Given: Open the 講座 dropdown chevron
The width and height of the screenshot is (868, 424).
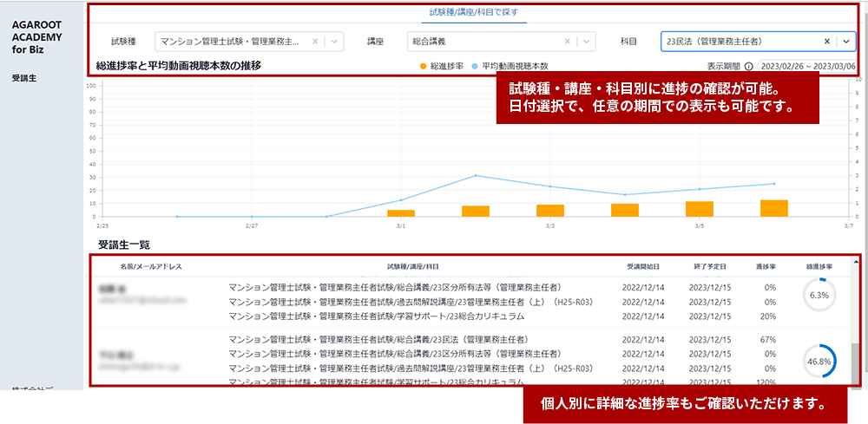Looking at the screenshot, I should (588, 41).
